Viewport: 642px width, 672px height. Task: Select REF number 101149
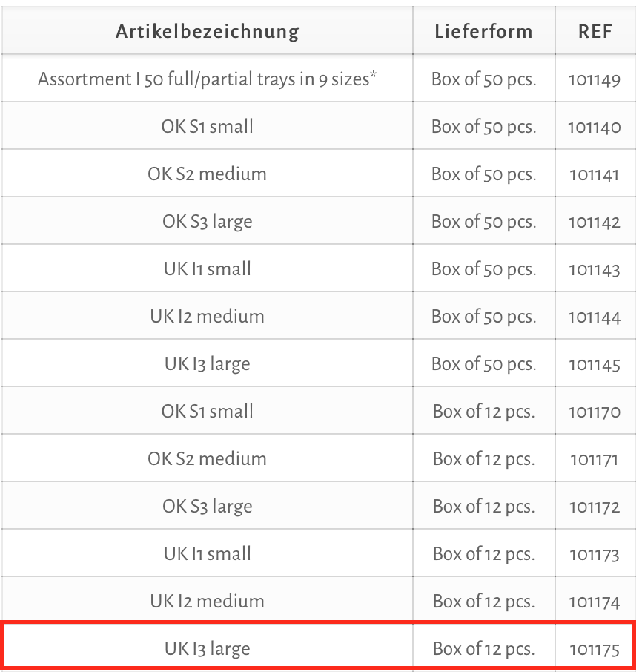pyautogui.click(x=594, y=80)
